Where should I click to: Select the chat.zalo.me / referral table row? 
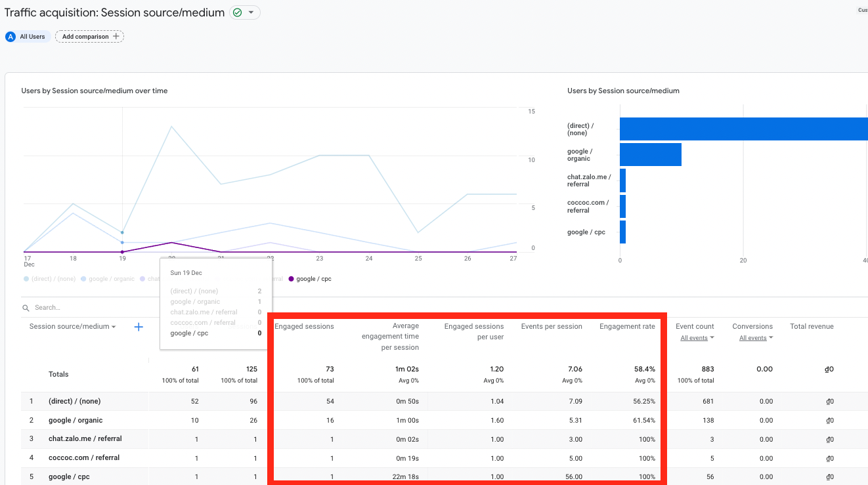(85, 438)
